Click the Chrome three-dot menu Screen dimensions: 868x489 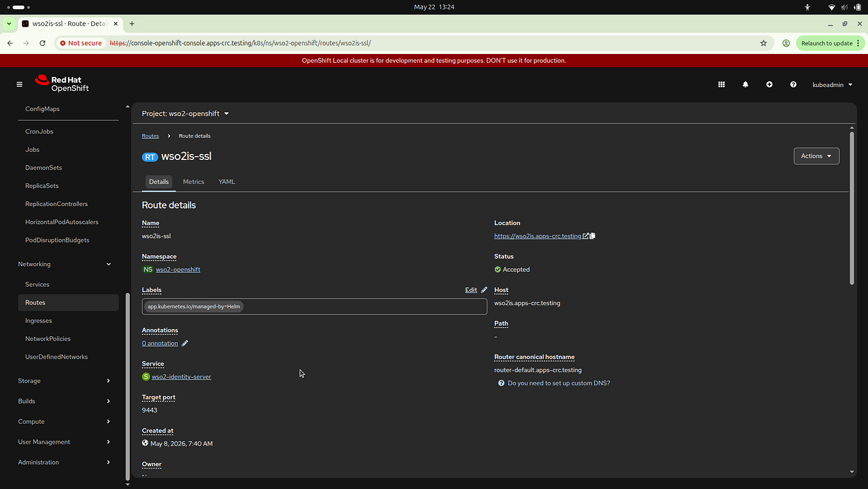(x=858, y=43)
